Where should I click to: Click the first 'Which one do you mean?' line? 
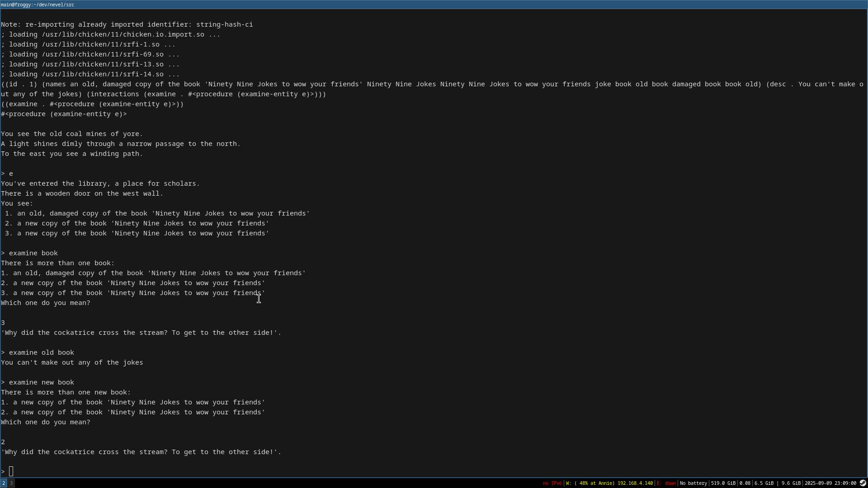pos(46,303)
